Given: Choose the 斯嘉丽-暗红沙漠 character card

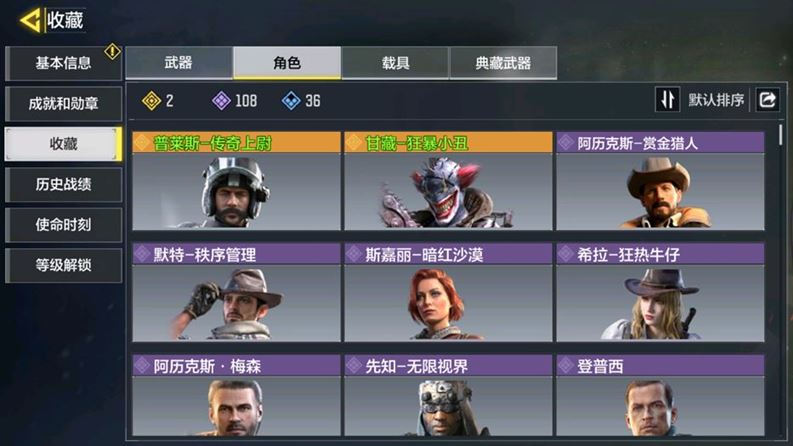Looking at the screenshot, I should [448, 292].
